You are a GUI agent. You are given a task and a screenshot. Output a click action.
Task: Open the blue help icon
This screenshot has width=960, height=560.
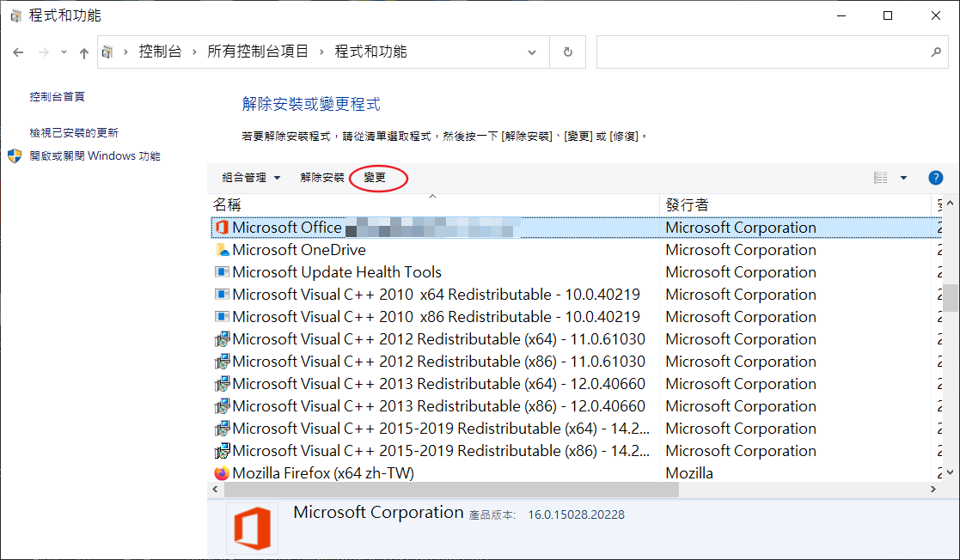click(936, 178)
